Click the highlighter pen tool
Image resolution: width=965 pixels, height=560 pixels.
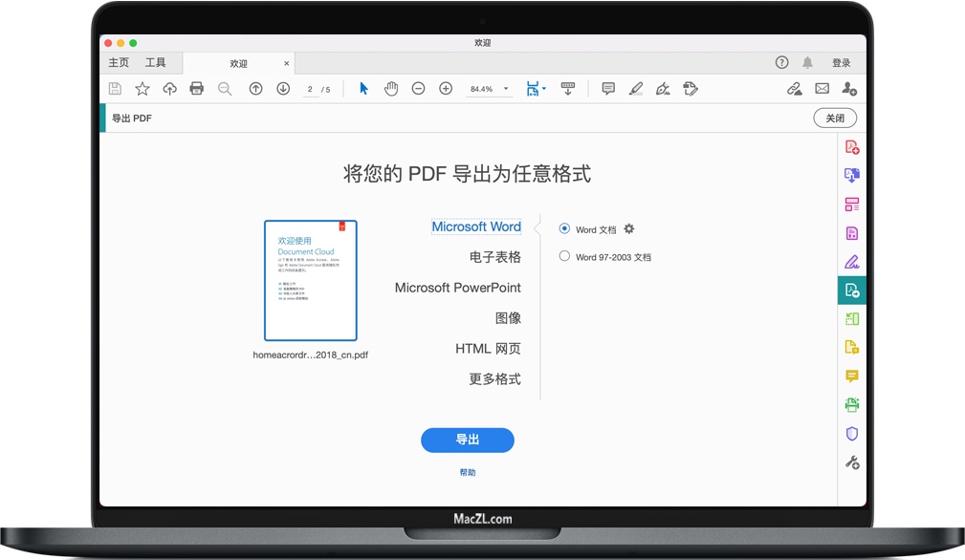[636, 89]
